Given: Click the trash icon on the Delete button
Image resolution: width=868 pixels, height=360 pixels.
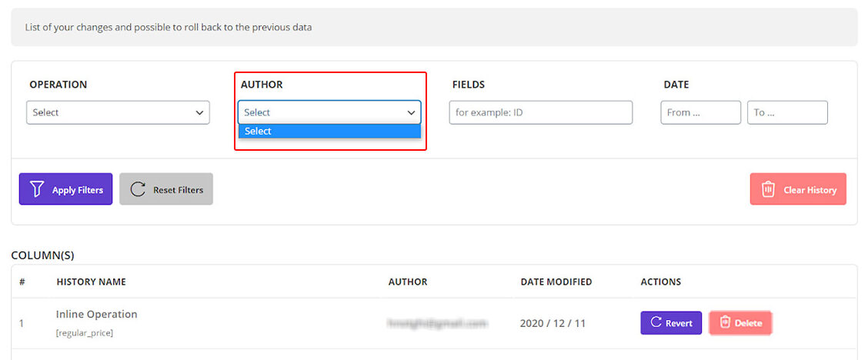Looking at the screenshot, I should point(725,322).
